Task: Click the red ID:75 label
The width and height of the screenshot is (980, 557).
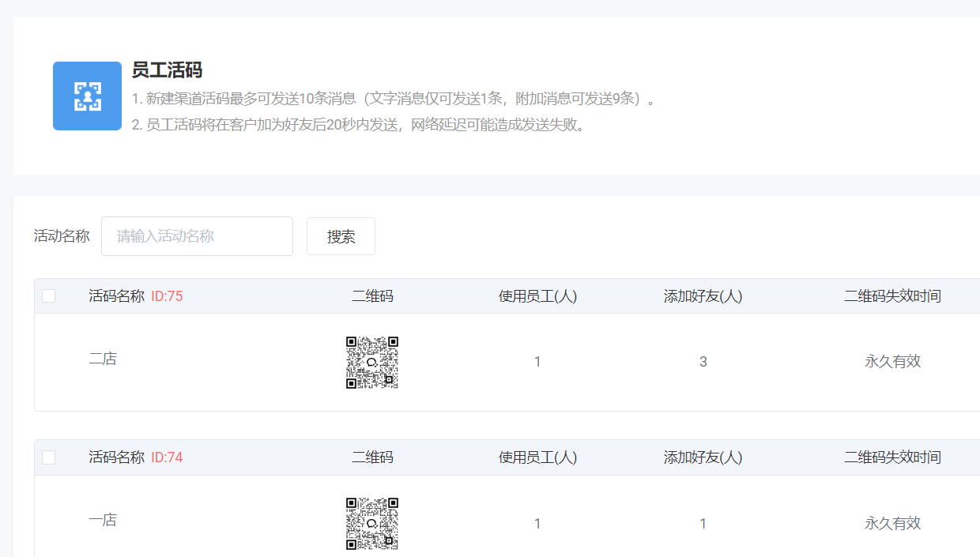Action: (x=167, y=296)
